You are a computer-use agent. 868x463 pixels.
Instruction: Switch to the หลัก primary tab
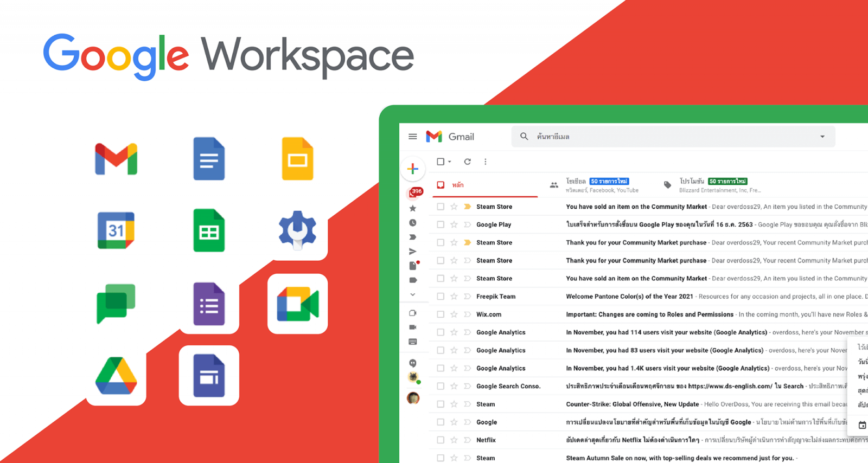(485, 185)
